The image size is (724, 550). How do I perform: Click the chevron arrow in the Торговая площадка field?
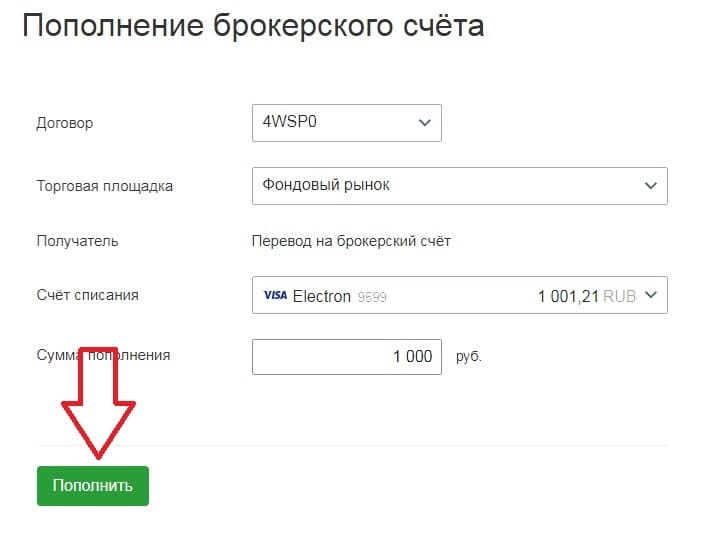(x=651, y=186)
